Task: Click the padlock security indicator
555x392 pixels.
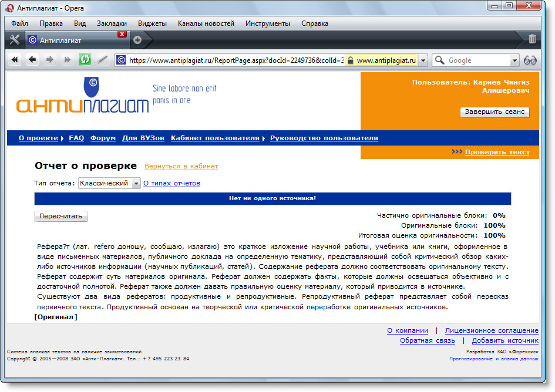Action: [351, 60]
